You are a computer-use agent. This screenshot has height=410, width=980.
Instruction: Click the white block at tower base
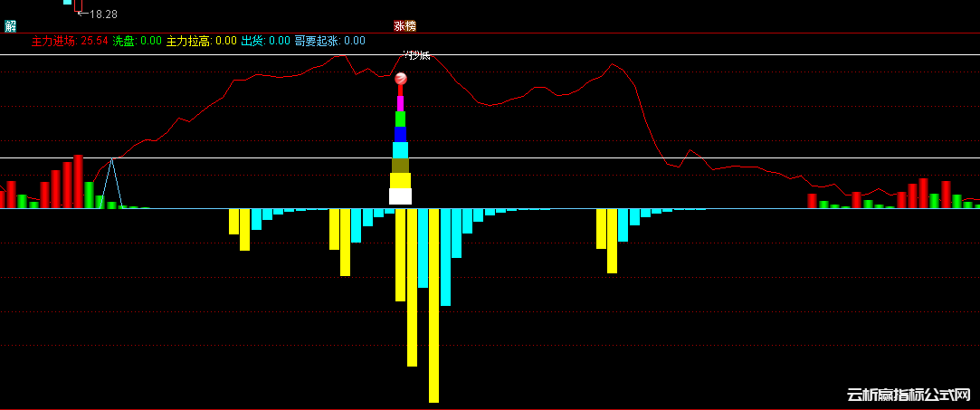click(400, 196)
